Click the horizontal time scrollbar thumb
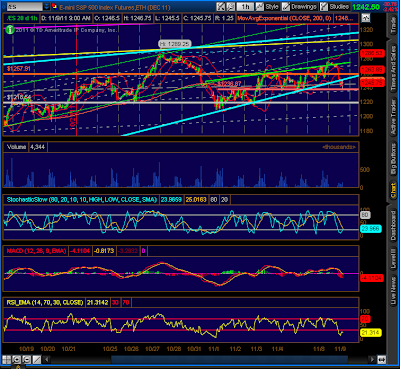 (x=229, y=360)
